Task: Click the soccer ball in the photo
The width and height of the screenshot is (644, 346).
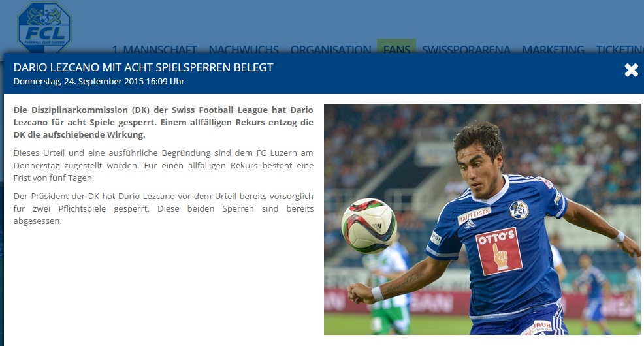Action: click(369, 225)
